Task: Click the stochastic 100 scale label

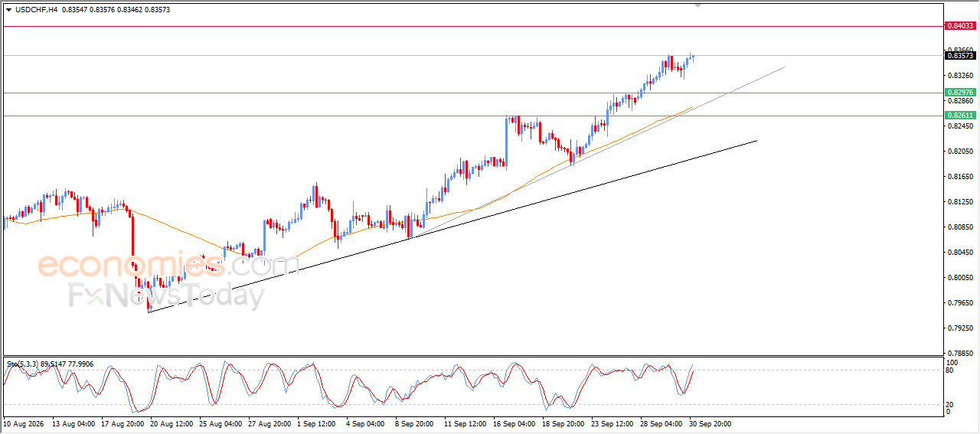Action: pos(952,362)
